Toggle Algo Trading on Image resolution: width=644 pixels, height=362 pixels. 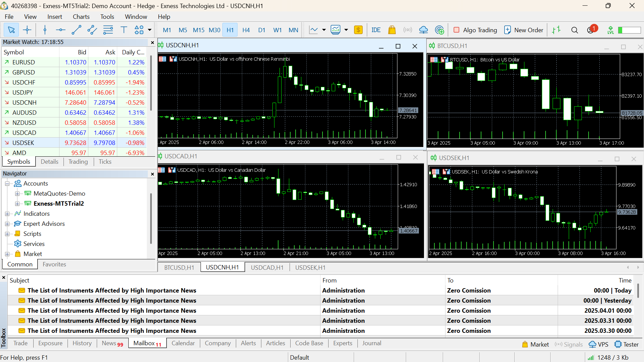pyautogui.click(x=475, y=30)
